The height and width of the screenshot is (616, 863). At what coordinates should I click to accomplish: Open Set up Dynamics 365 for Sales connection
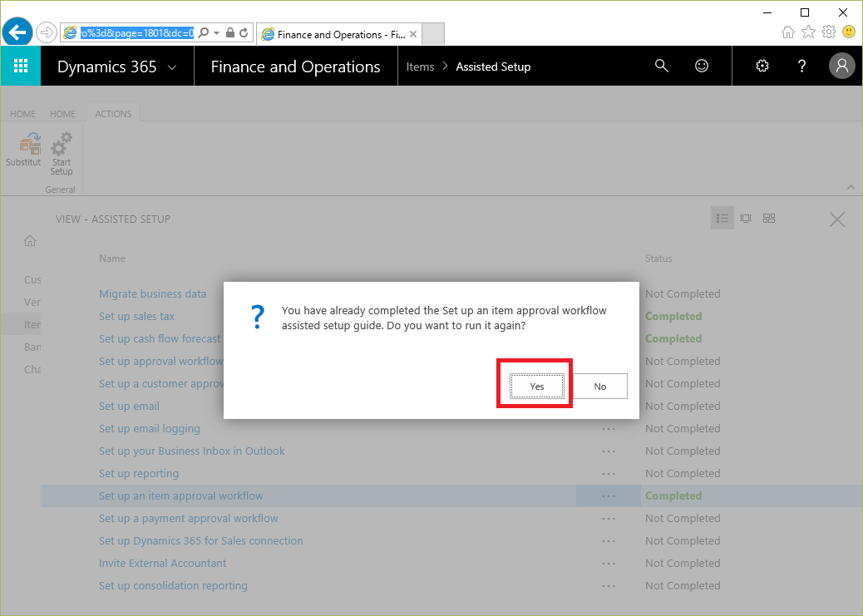[x=201, y=541]
